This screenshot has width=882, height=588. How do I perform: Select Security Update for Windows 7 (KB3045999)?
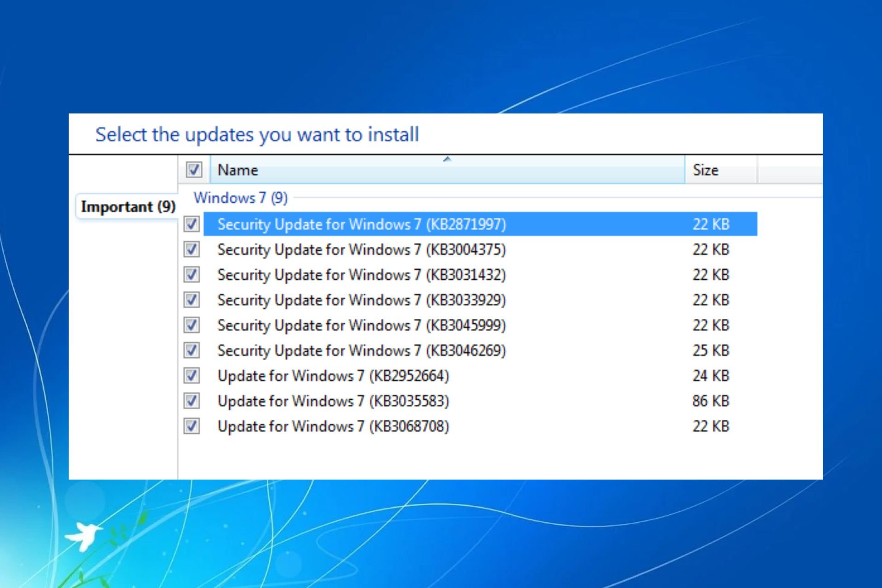pos(362,325)
